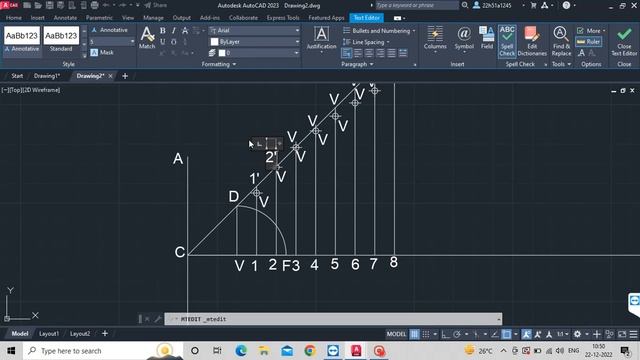The image size is (640, 360).
Task: Toggle polar tracking in status bar
Action: tap(457, 334)
